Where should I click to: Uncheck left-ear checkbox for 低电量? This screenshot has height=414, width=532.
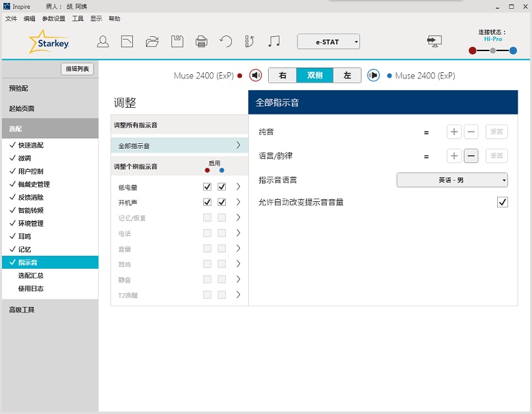pyautogui.click(x=222, y=187)
